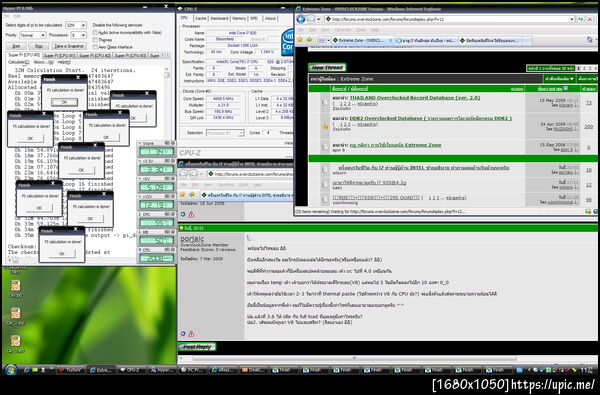Click the MB sensor gadget readout
The width and height of the screenshot is (600, 395).
[156, 240]
